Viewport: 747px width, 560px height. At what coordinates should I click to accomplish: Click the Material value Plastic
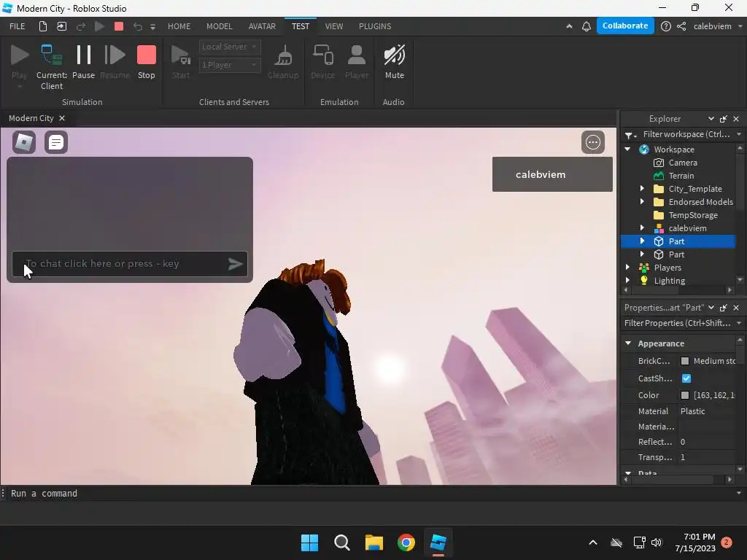[x=693, y=411]
